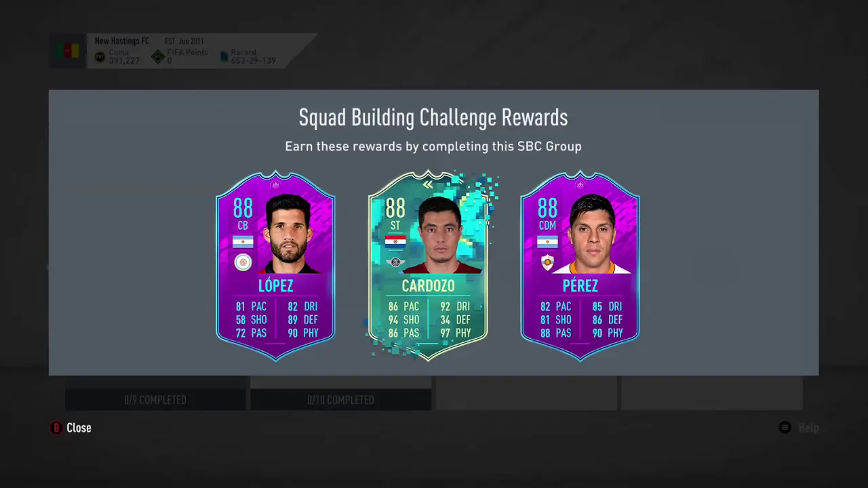
Task: Click the Argentina flag on Pérez card
Action: pos(547,242)
